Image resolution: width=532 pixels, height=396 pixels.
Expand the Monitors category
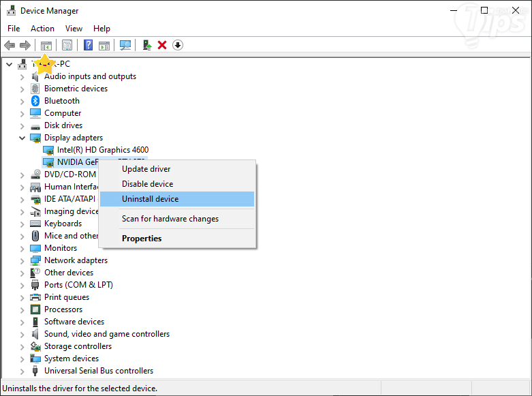click(x=22, y=249)
